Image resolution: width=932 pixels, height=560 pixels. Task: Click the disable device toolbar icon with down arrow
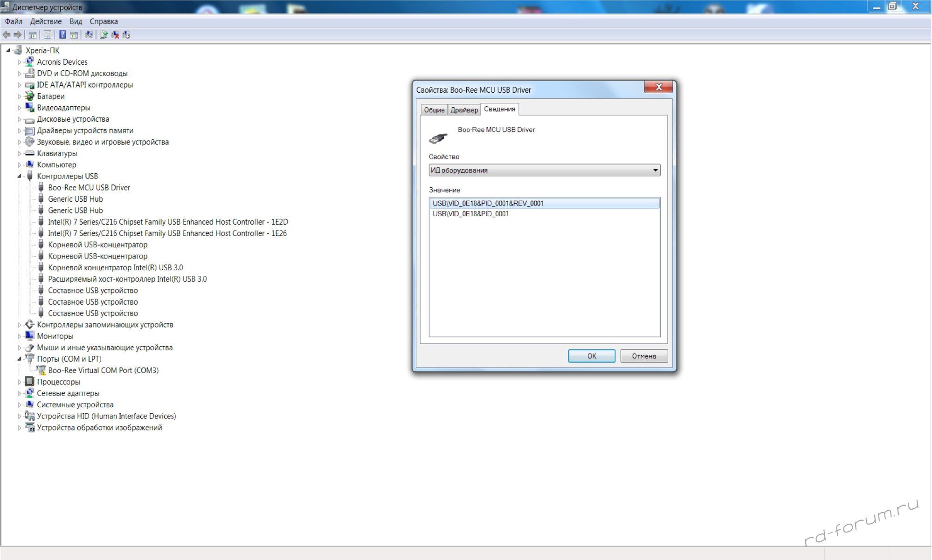pyautogui.click(x=126, y=34)
